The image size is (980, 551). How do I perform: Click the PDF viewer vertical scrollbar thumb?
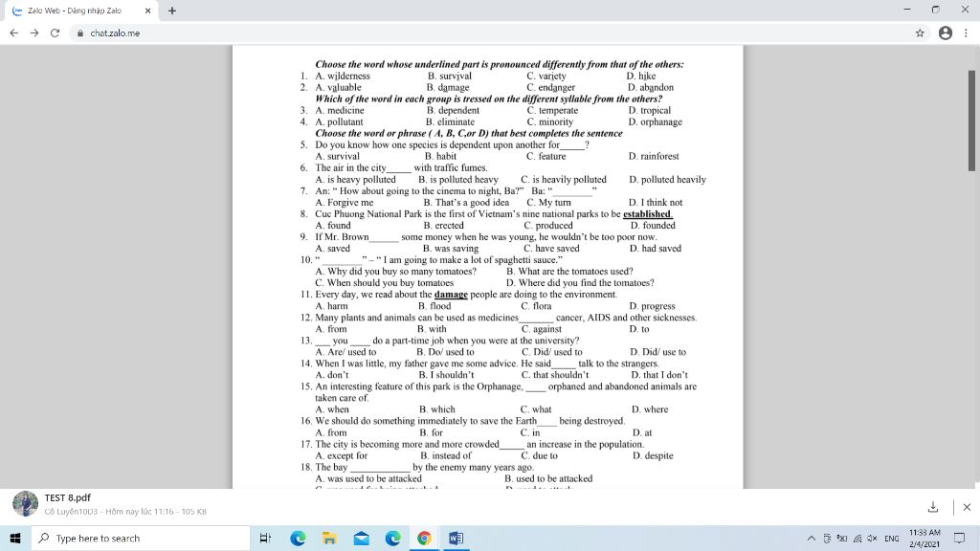point(971,120)
